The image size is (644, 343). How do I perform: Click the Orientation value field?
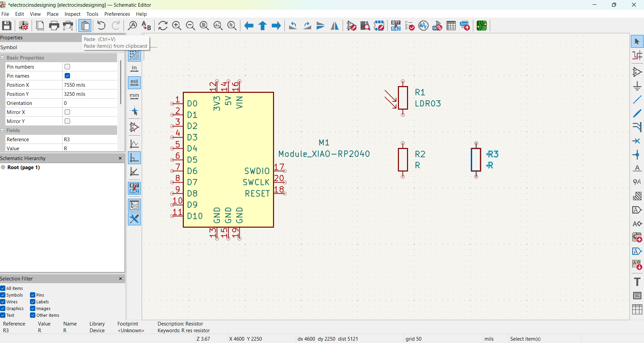point(90,103)
